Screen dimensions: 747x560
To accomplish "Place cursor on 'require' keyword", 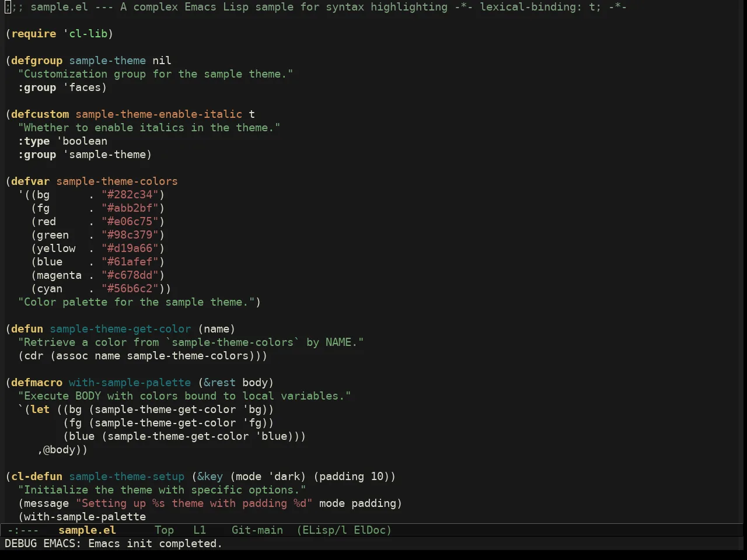I will click(33, 33).
